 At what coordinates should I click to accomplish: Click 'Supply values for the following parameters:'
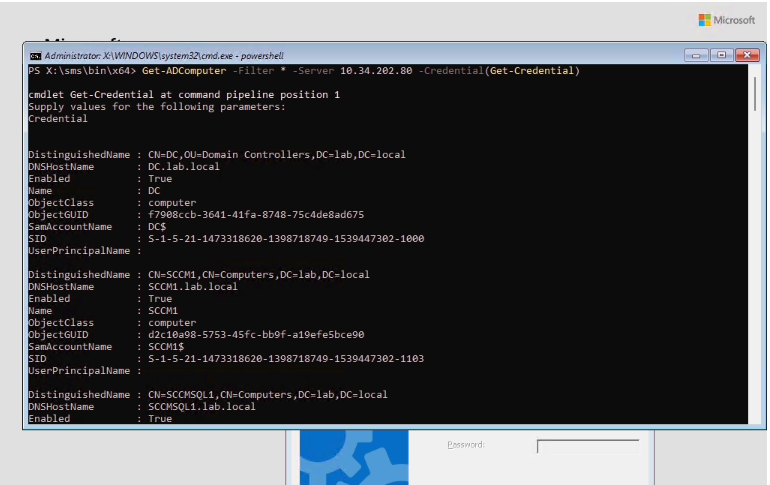[x=157, y=107]
